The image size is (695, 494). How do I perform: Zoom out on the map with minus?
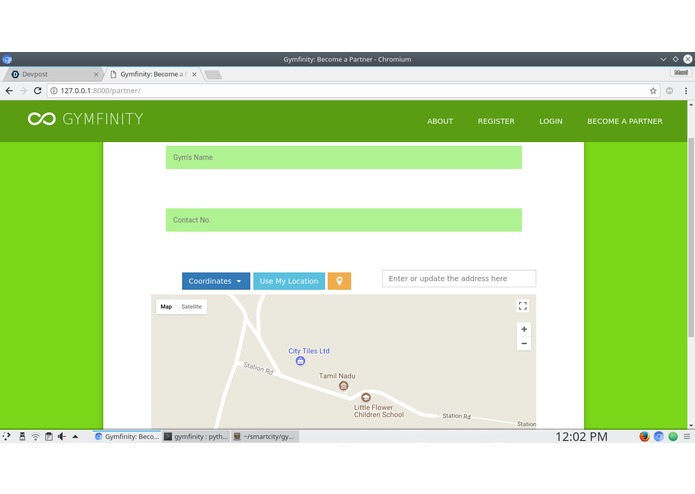(x=524, y=343)
